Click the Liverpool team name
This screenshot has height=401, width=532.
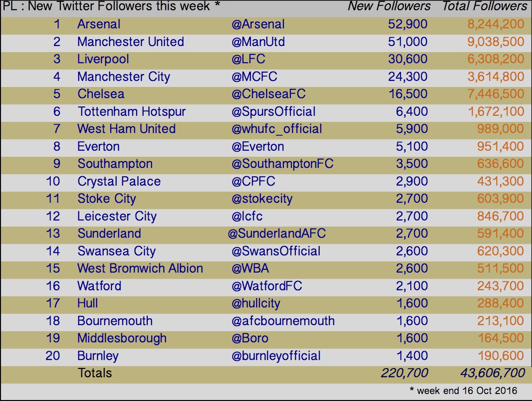point(103,59)
